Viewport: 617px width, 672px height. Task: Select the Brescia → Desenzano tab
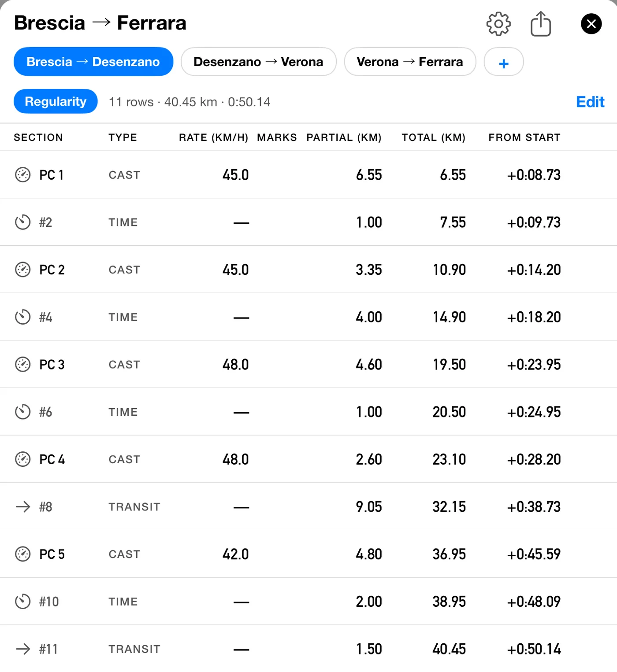(93, 62)
